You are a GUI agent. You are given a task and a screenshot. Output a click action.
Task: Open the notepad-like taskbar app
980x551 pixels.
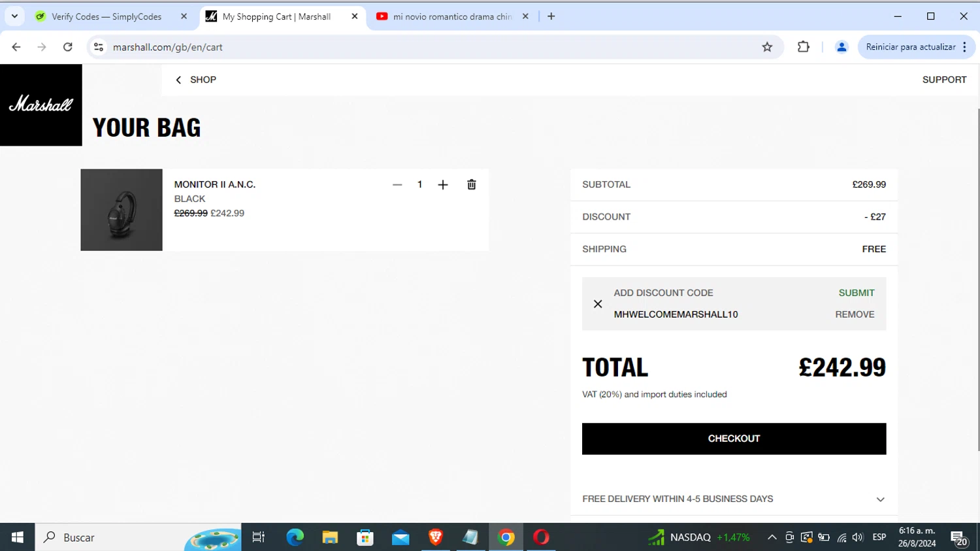470,537
